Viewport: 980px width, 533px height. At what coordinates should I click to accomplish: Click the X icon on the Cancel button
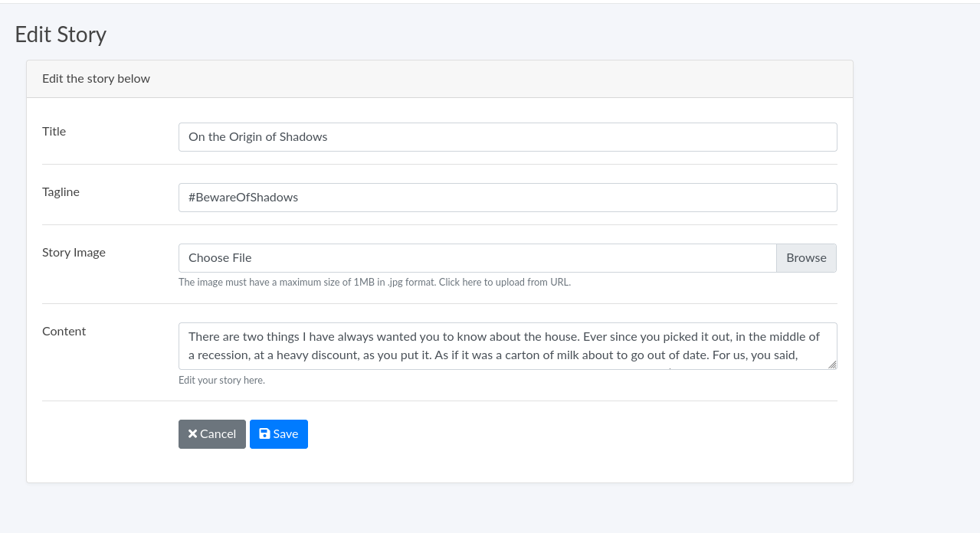coord(192,433)
